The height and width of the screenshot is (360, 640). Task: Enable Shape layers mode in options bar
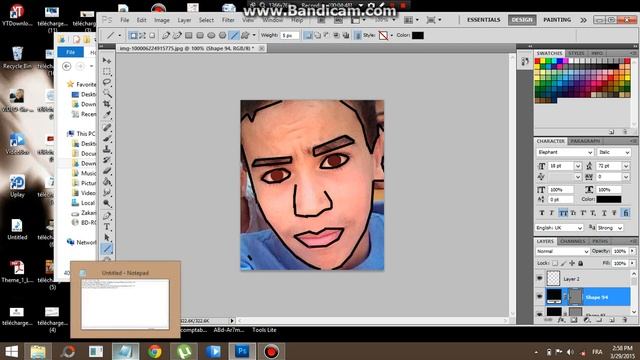(133, 36)
